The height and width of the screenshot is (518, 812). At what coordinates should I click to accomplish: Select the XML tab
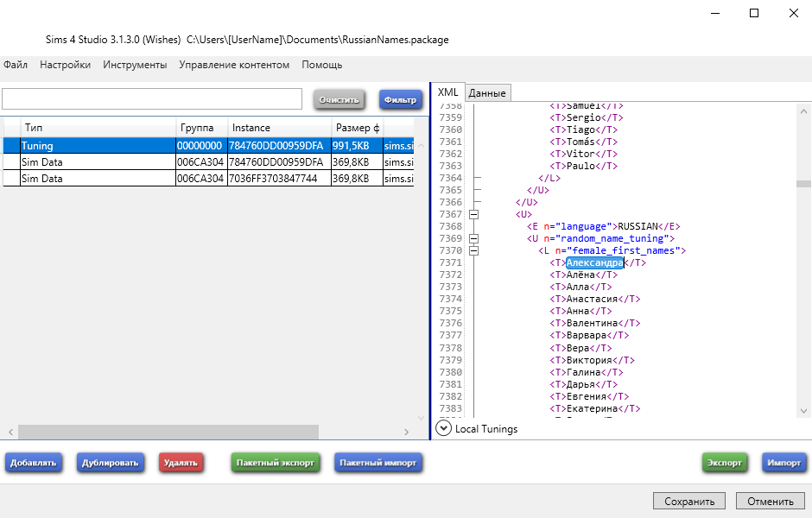pyautogui.click(x=448, y=92)
